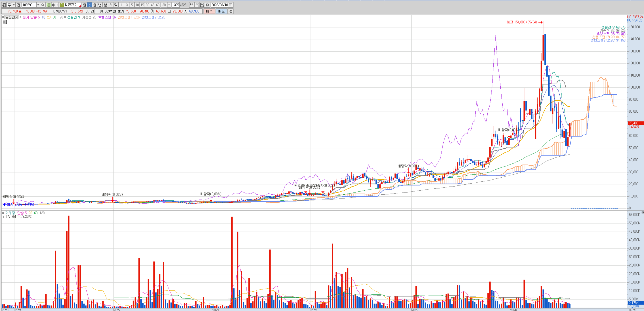Click the stock name 일진전기 in the toolbar
The height and width of the screenshot is (311, 644).
point(71,5)
